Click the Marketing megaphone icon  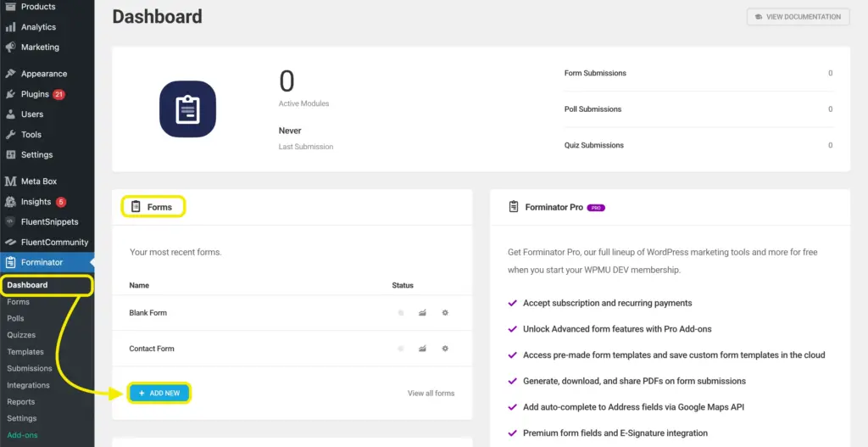click(x=11, y=47)
